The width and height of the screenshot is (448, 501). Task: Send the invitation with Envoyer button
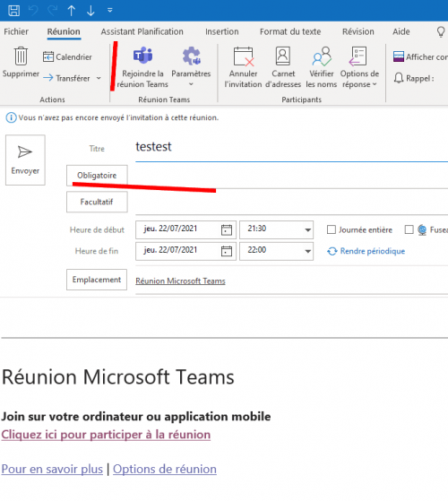click(25, 160)
